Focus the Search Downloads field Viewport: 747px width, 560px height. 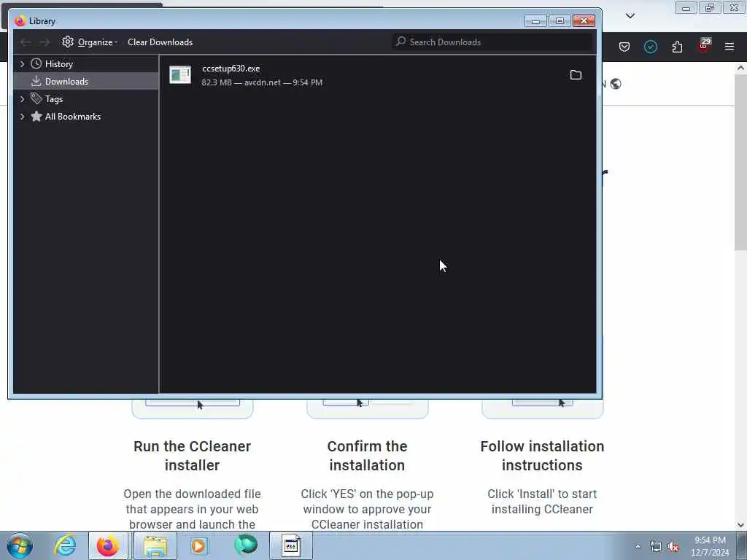point(492,42)
